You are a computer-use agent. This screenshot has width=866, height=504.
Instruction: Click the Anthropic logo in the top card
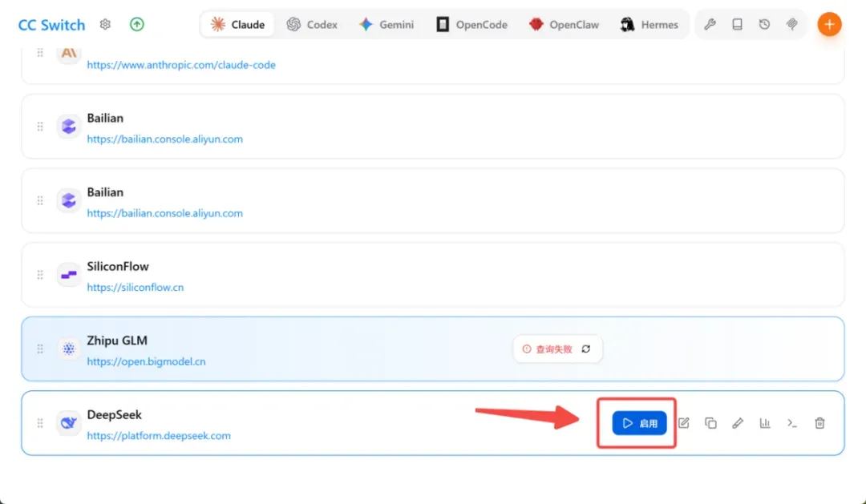[69, 54]
